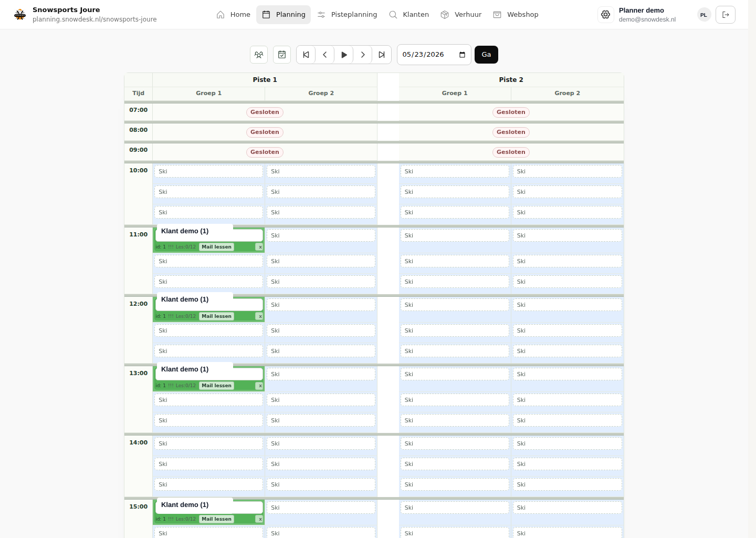Click the Gesloten badge at 08:00 Piste 2

pos(511,132)
